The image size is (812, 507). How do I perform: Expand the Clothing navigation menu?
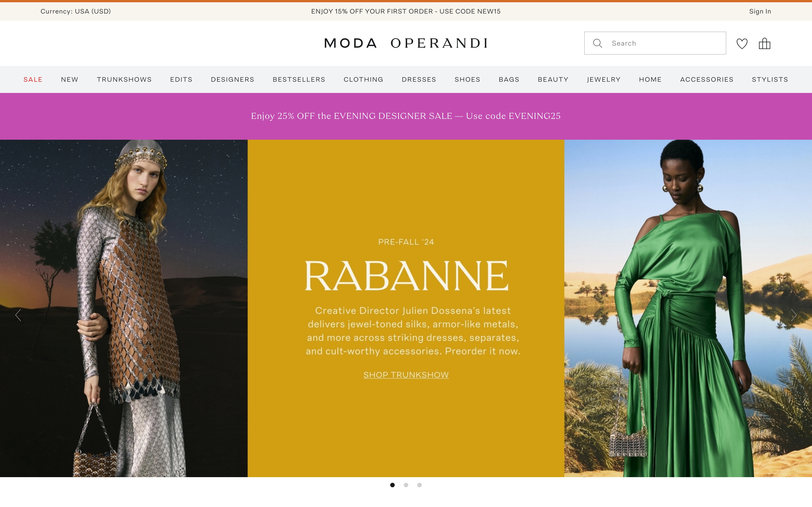pyautogui.click(x=363, y=79)
